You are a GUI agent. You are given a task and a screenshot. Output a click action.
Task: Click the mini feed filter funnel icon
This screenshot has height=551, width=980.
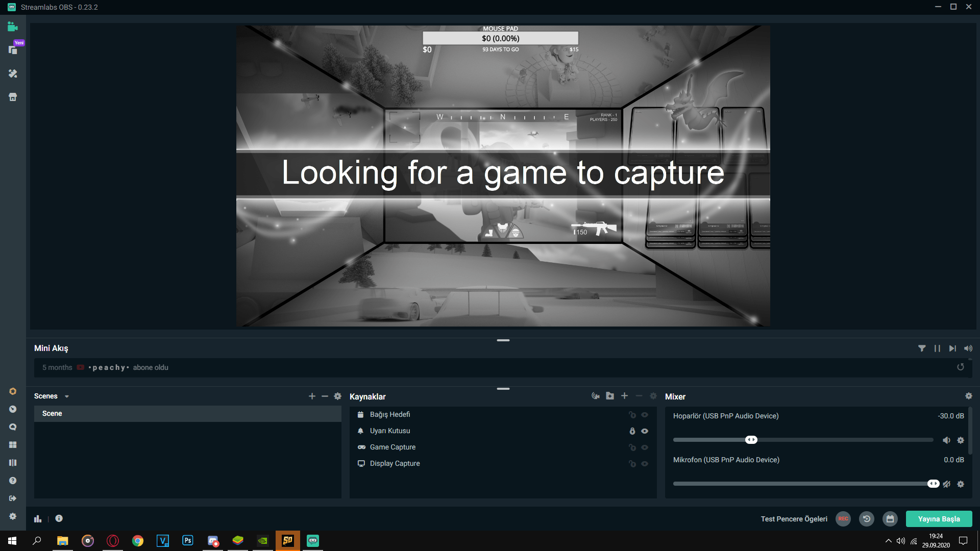pyautogui.click(x=922, y=348)
